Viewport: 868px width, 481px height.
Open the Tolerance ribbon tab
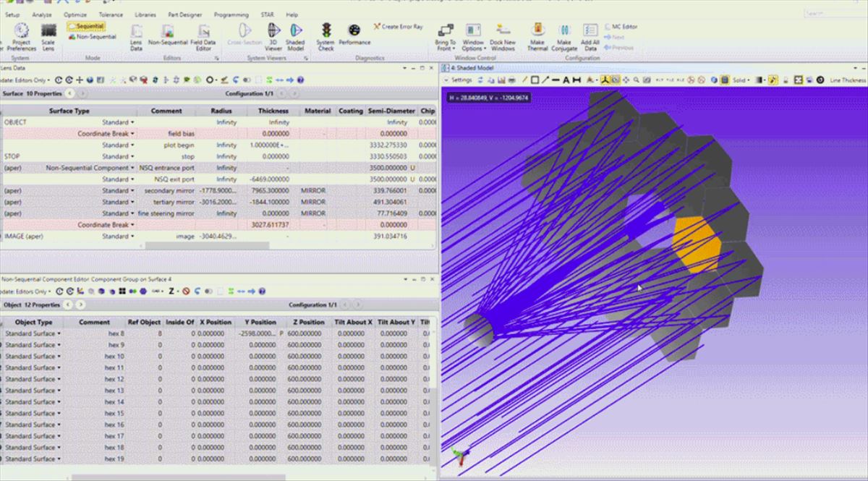point(111,14)
